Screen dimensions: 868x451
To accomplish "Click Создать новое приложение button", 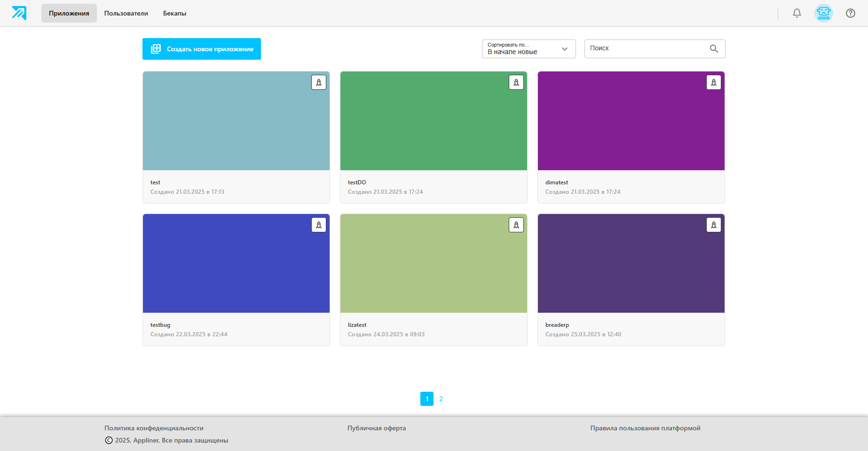I will 202,49.
